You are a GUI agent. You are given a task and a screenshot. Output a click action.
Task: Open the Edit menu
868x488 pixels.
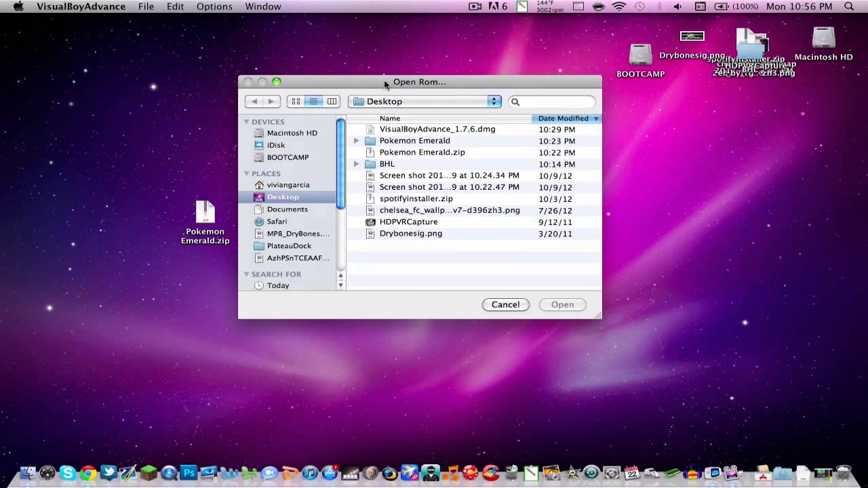click(176, 7)
